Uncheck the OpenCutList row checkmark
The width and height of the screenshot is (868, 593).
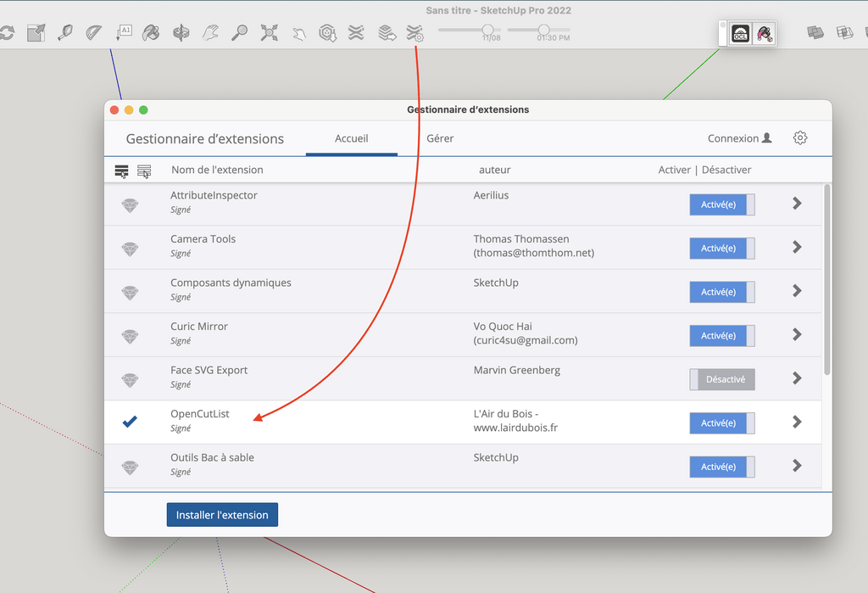pyautogui.click(x=130, y=422)
